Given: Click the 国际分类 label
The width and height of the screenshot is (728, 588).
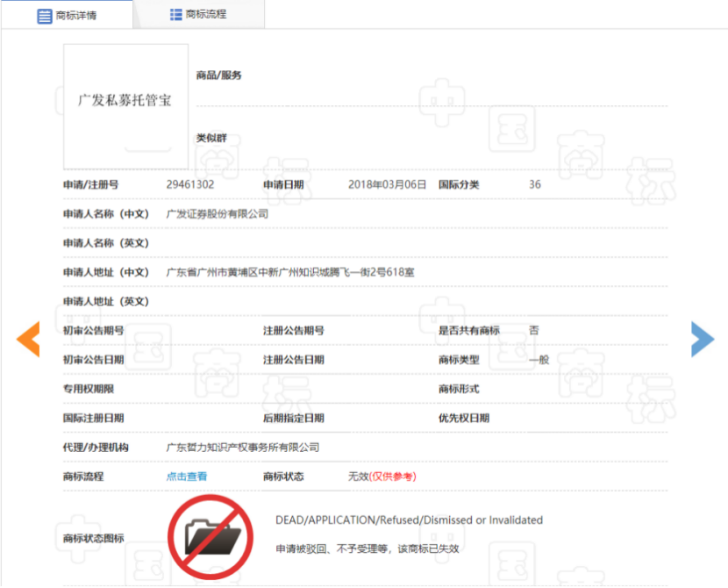Looking at the screenshot, I should pyautogui.click(x=459, y=185).
